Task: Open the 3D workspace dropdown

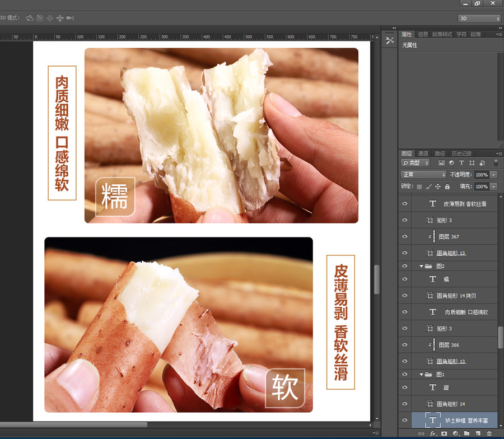Action: coord(479,18)
